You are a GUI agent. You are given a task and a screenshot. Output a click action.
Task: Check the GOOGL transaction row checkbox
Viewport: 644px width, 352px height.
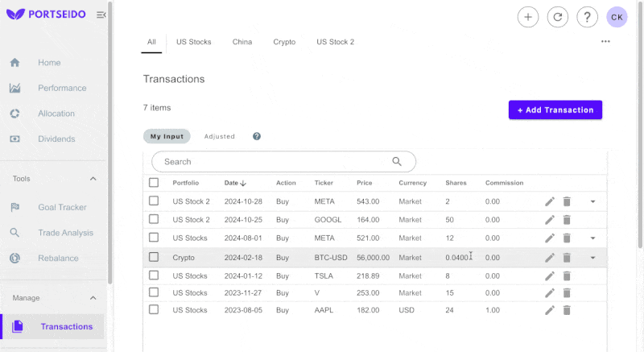(154, 219)
